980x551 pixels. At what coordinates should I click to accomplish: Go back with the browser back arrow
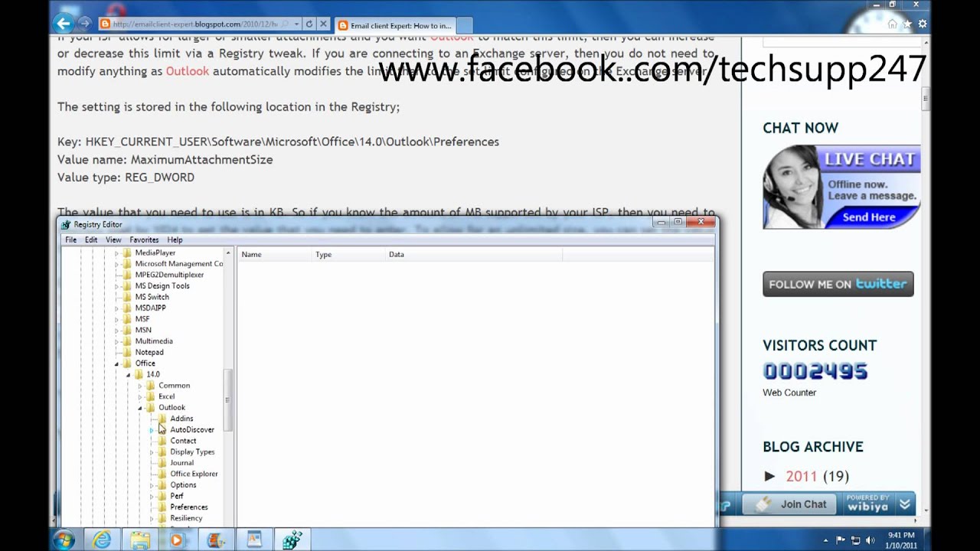coord(64,24)
